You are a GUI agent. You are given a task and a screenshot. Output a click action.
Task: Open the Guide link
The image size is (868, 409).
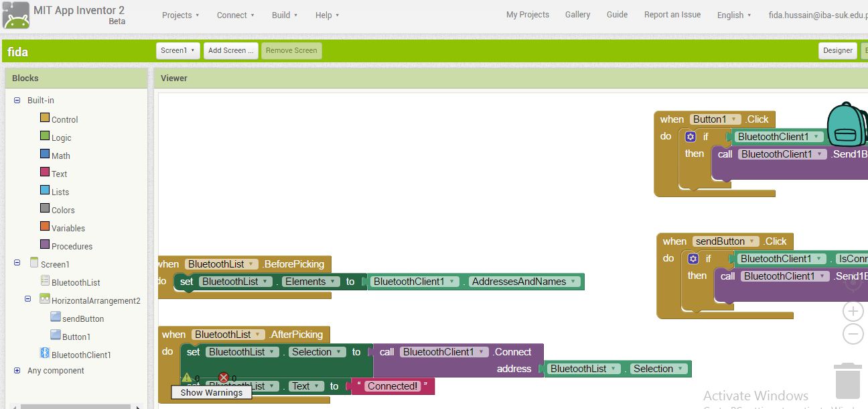(617, 15)
